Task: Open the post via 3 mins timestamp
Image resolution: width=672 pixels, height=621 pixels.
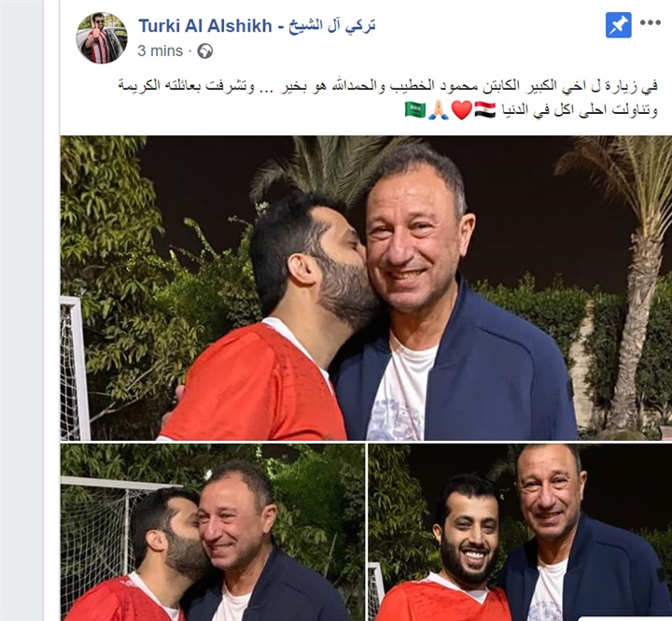Action: coord(160,51)
